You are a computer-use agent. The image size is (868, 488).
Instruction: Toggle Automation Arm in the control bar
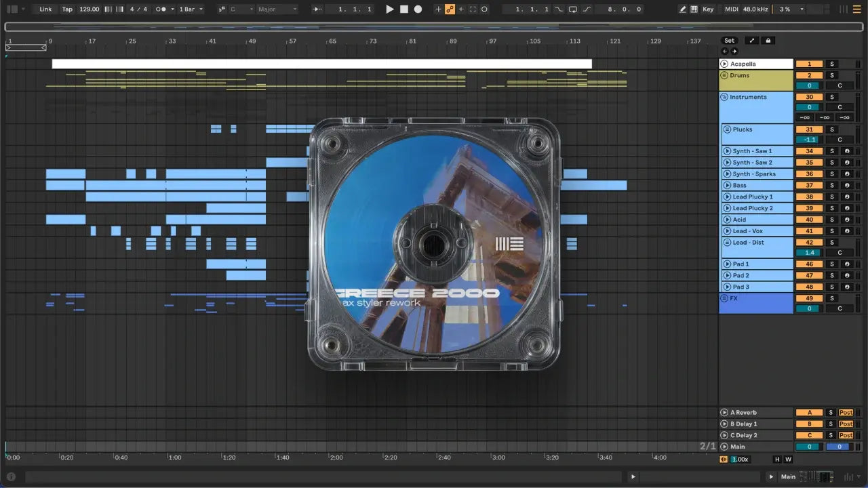(x=450, y=9)
